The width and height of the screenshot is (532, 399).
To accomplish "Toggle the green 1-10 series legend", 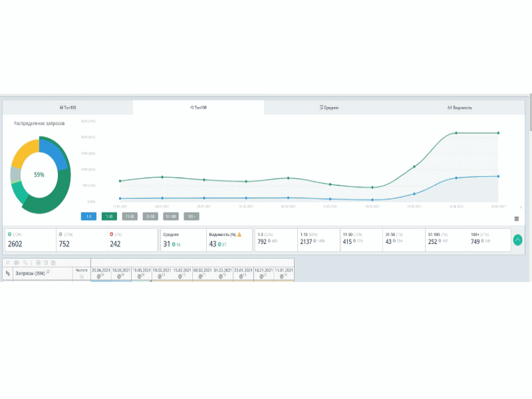I will click(109, 217).
